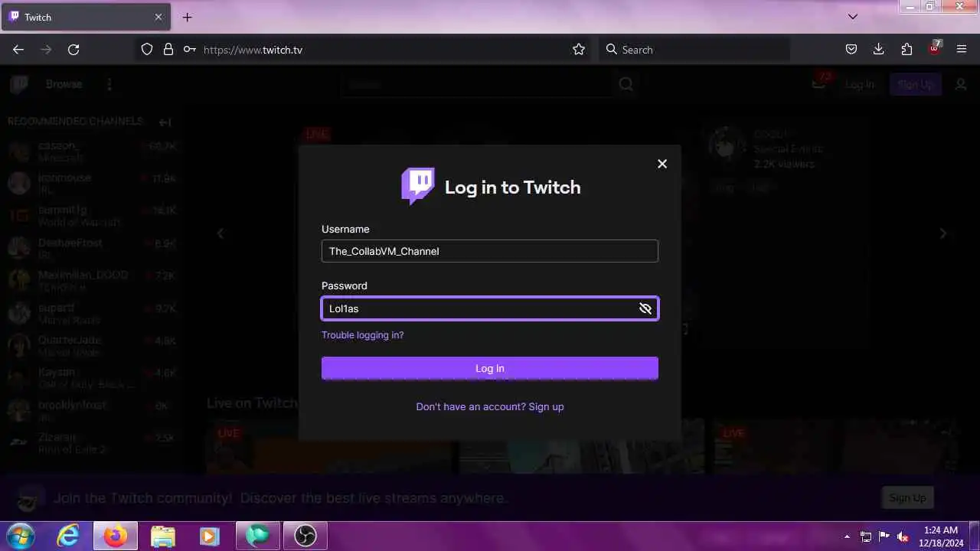Select the Twitch tab
The image size is (980, 551).
tap(85, 17)
